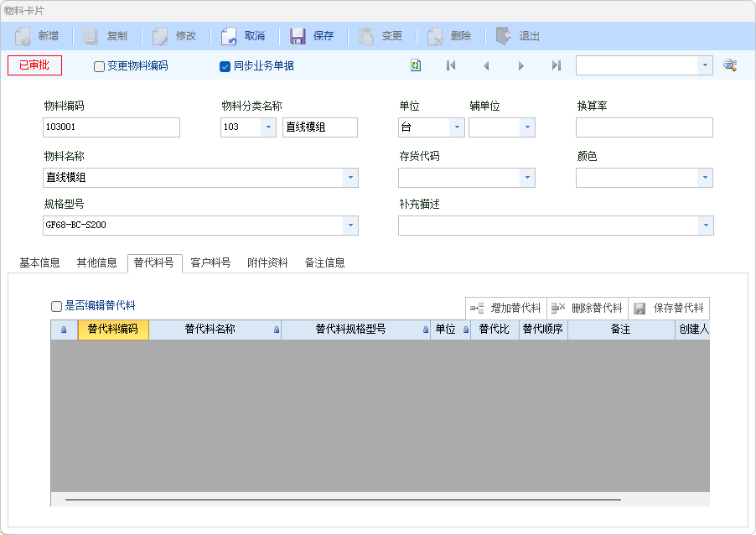
Task: Click the 变更 (change) toolbar icon
Action: [366, 36]
